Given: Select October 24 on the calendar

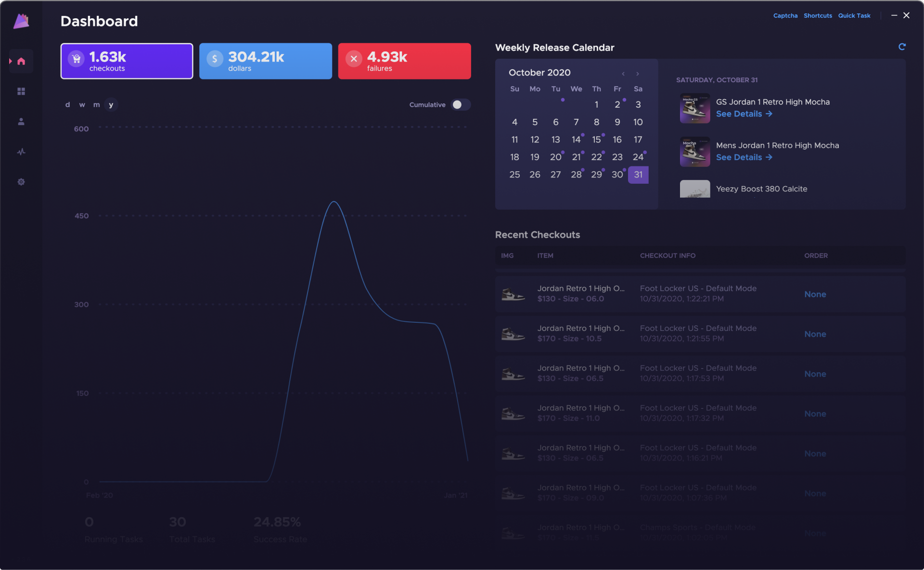Looking at the screenshot, I should click(x=638, y=157).
